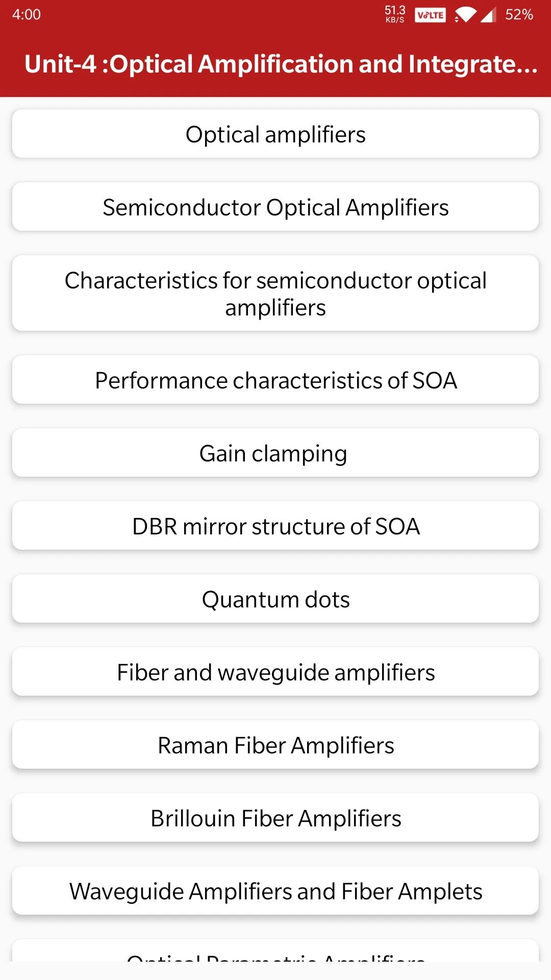Tap the mobile signal strength icon
Image resolution: width=551 pixels, height=980 pixels.
coord(488,15)
